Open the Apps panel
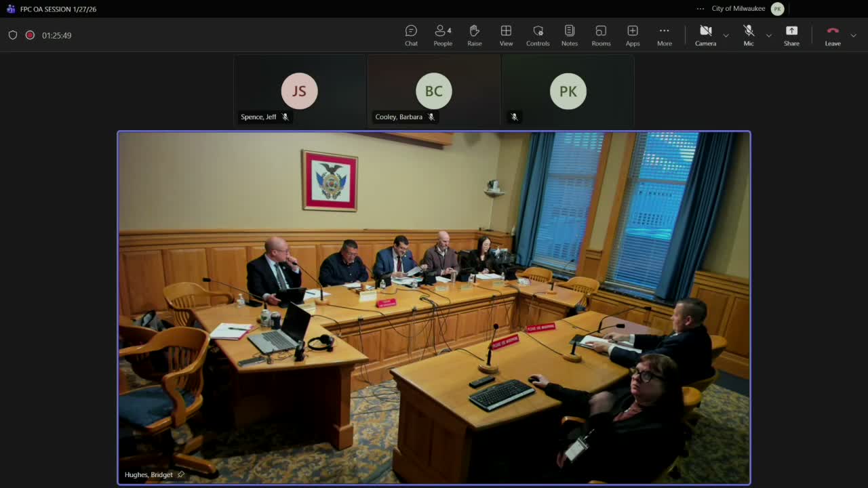 [x=633, y=35]
